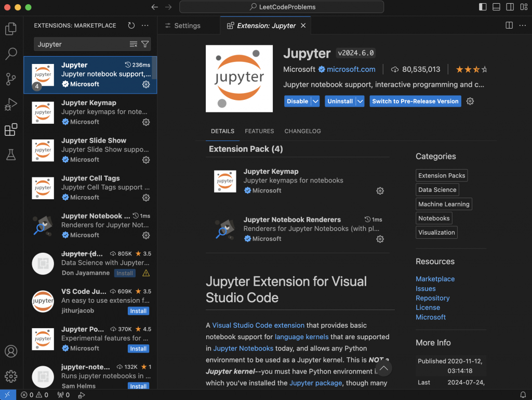Open the Explorer view in activity bar

pos(11,29)
